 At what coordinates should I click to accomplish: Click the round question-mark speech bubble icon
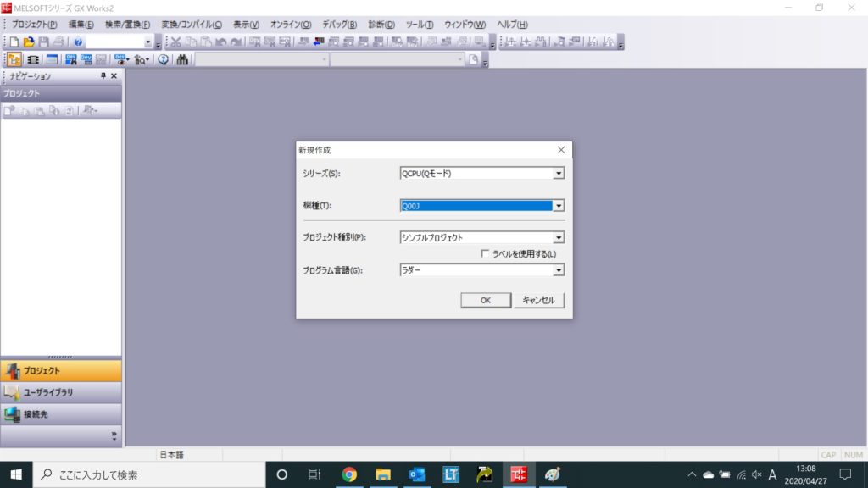tap(163, 60)
